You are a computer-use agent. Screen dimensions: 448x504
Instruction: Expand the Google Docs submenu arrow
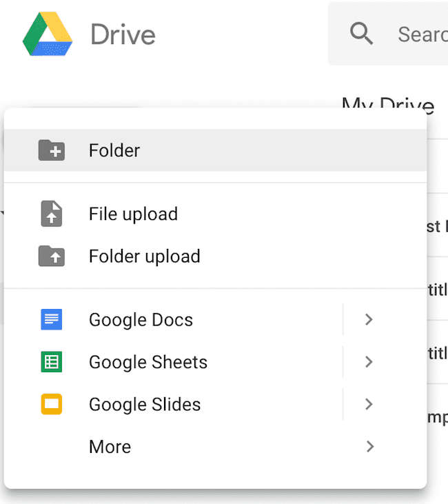tap(369, 319)
